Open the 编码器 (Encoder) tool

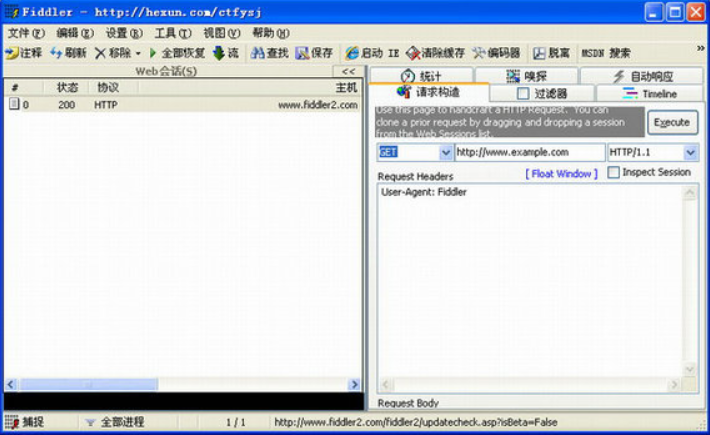pos(479,53)
